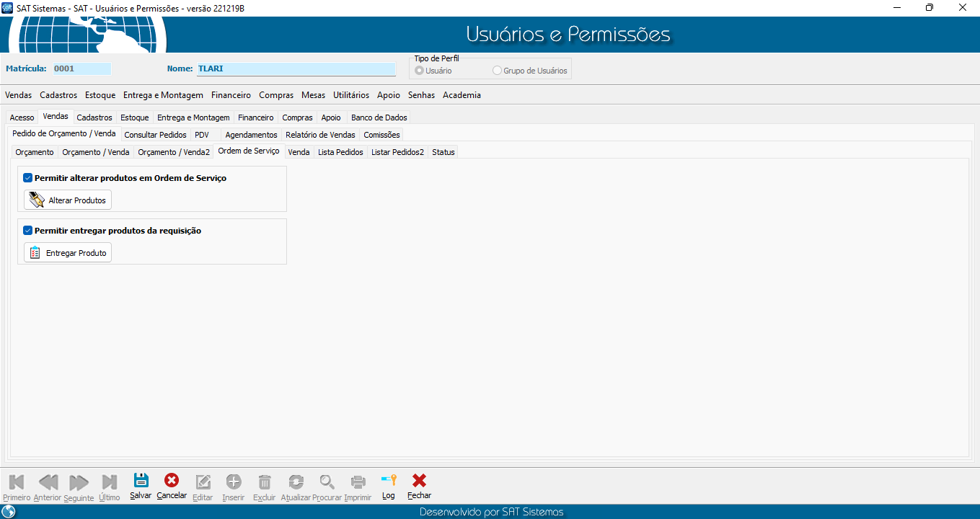Go to Primeiro record arrow

pos(17,482)
